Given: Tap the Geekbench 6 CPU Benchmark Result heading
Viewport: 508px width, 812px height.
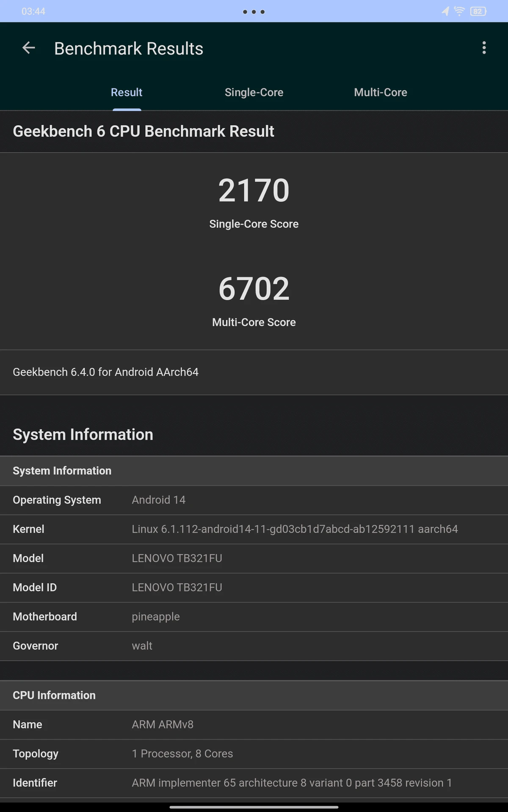Looking at the screenshot, I should coord(144,132).
